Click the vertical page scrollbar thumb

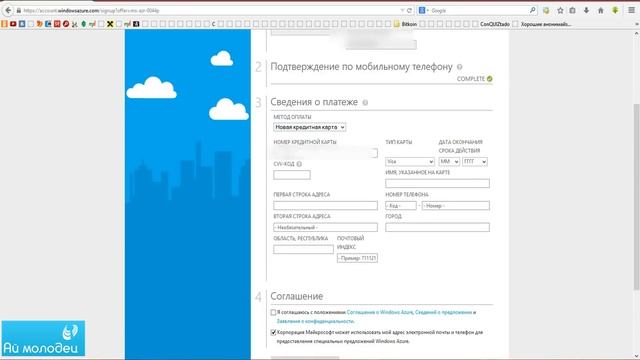click(636, 197)
